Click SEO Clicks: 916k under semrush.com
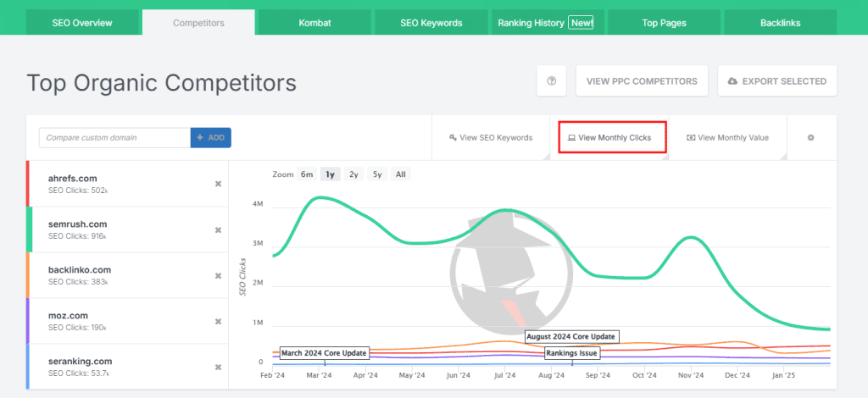Image resolution: width=868 pixels, height=398 pixels. (x=77, y=236)
